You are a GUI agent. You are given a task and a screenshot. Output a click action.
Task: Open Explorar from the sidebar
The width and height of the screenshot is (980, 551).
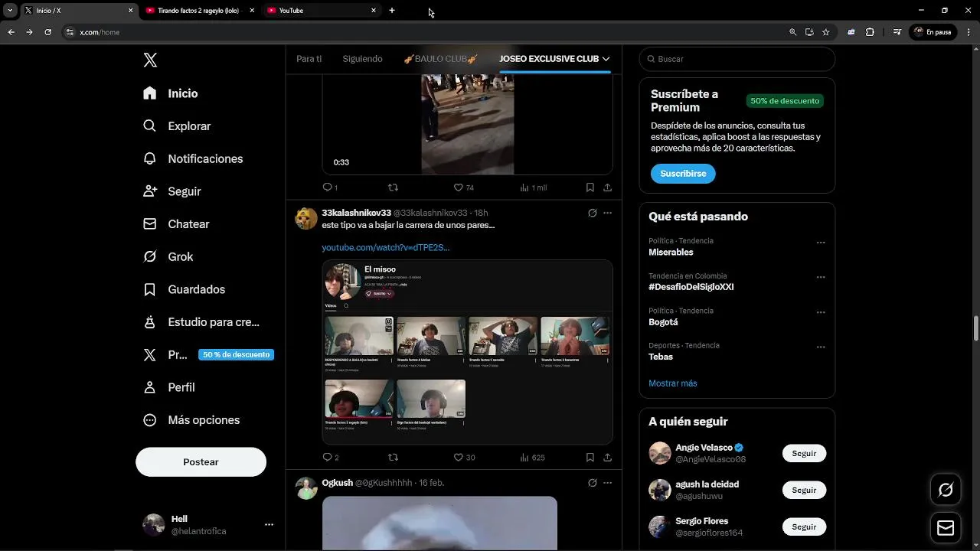pyautogui.click(x=177, y=126)
